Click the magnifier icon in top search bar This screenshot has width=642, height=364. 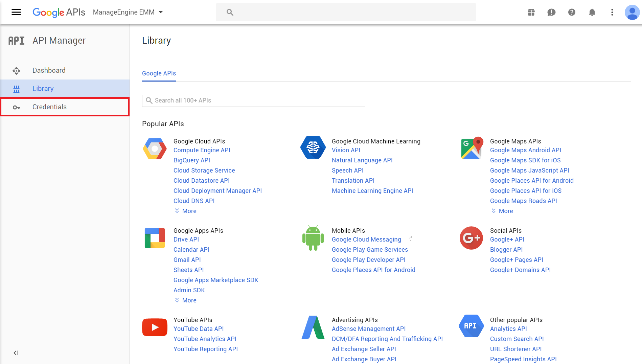(230, 12)
